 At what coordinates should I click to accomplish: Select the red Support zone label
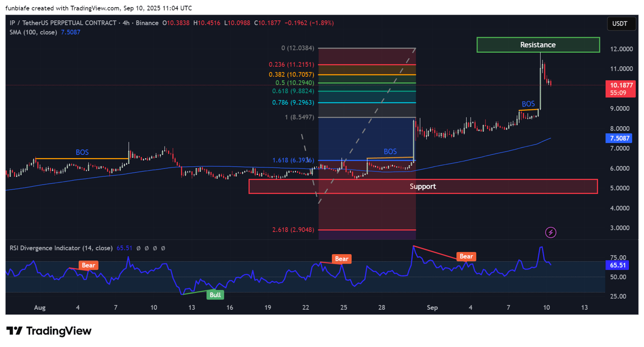pyautogui.click(x=422, y=186)
